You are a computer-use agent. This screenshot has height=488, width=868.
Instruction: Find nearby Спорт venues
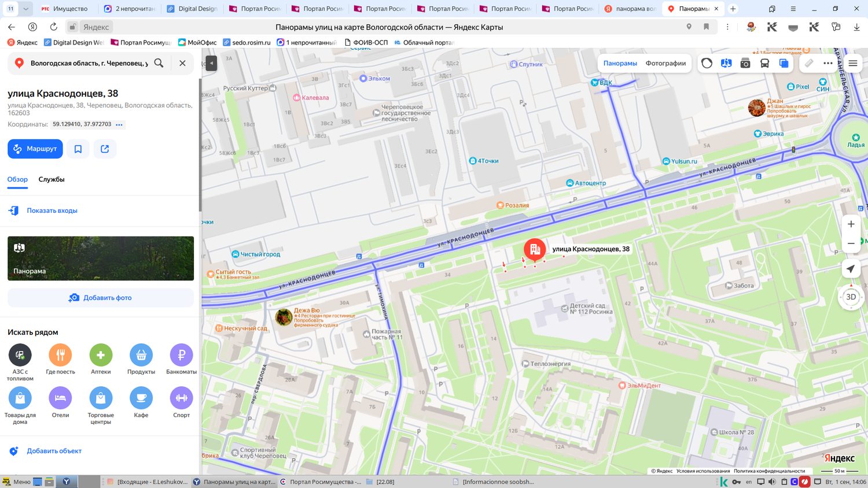click(181, 402)
